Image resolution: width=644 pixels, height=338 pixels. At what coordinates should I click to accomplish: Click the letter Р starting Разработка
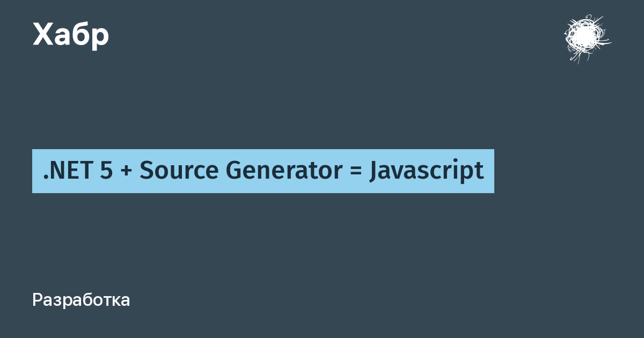[x=38, y=300]
